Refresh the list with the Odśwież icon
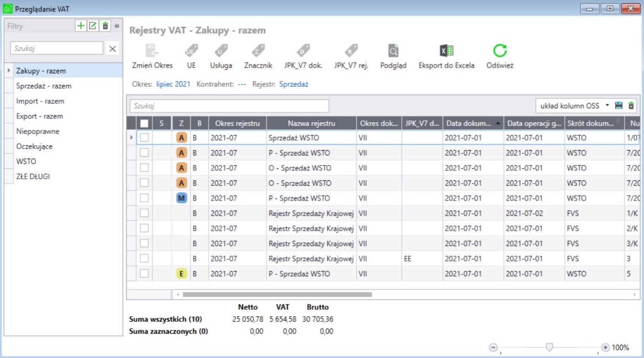 point(500,50)
